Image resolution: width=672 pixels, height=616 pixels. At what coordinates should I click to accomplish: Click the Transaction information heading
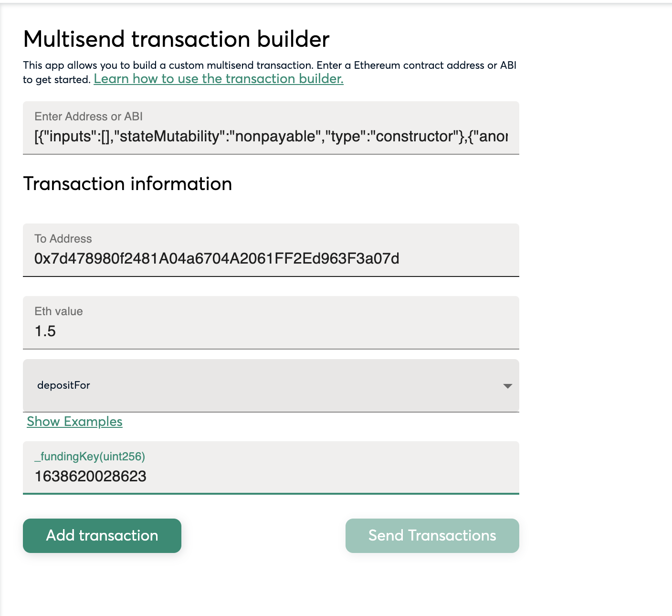(x=127, y=184)
